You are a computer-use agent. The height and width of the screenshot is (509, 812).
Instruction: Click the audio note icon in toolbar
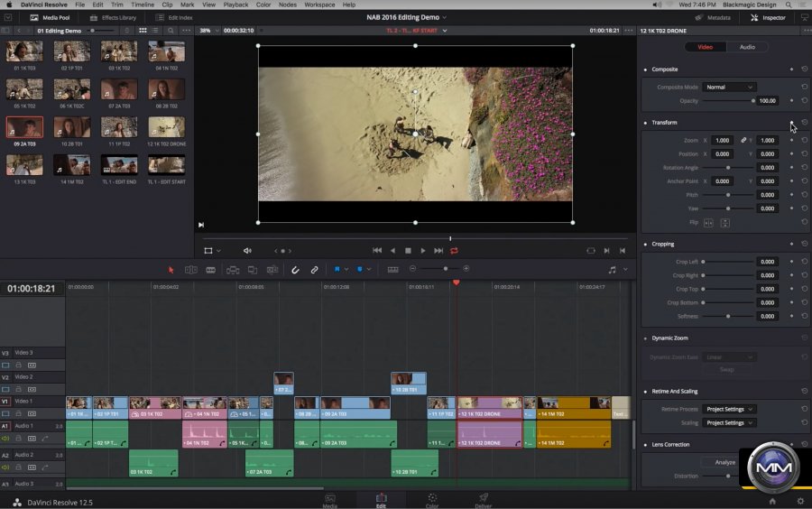tap(612, 270)
